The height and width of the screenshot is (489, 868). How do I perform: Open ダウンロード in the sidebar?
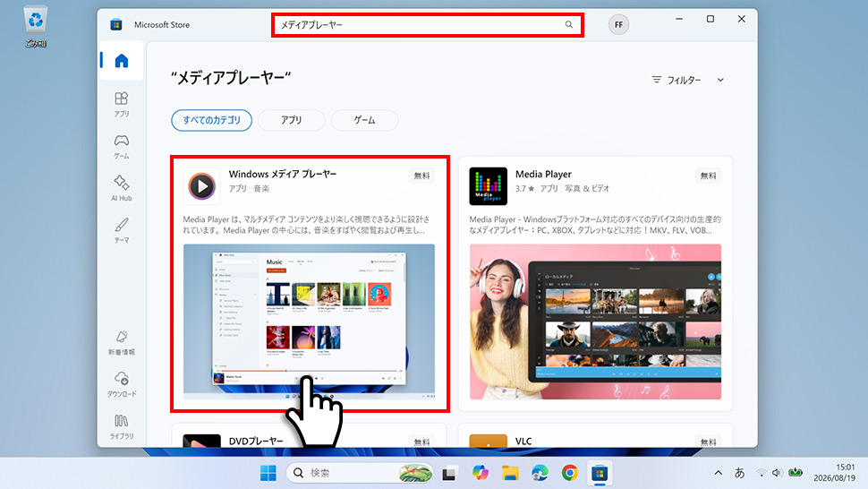tap(121, 384)
